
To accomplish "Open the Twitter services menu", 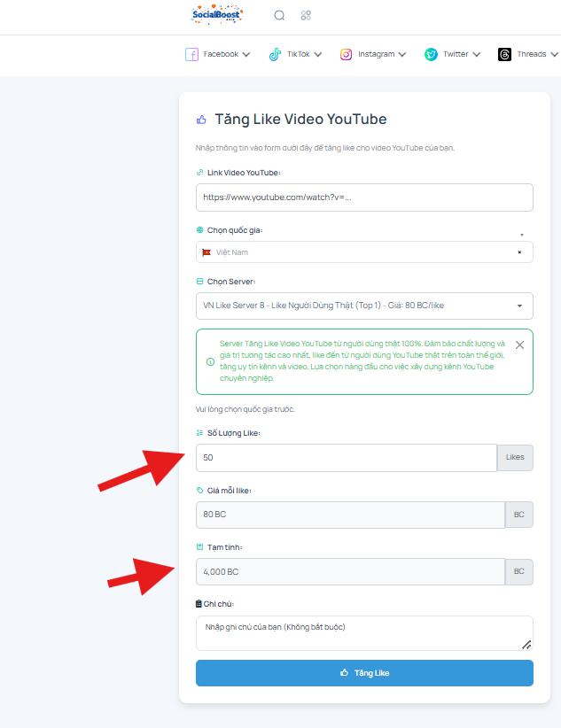I will click(452, 54).
